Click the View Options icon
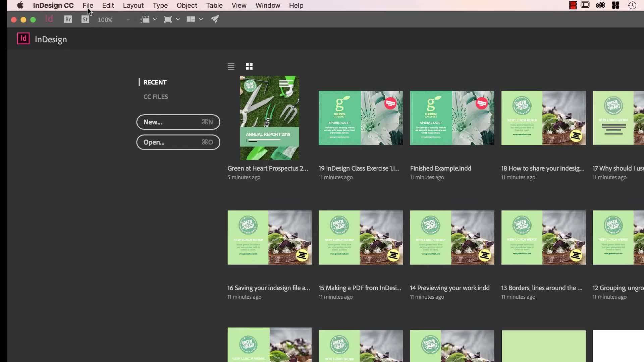The image size is (644, 362). coord(145,19)
